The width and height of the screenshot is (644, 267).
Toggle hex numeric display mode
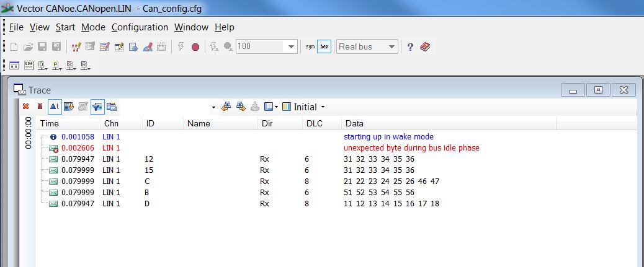[x=324, y=46]
